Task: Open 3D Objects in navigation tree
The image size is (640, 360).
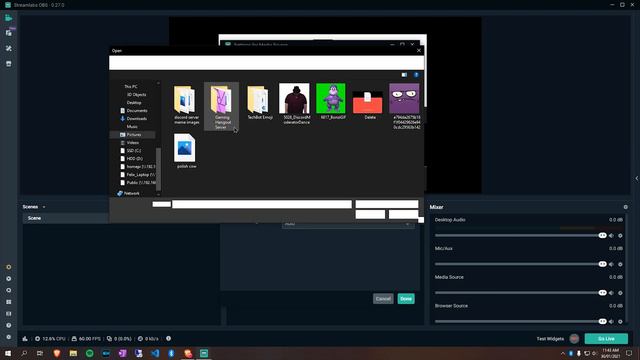Action: click(x=136, y=95)
